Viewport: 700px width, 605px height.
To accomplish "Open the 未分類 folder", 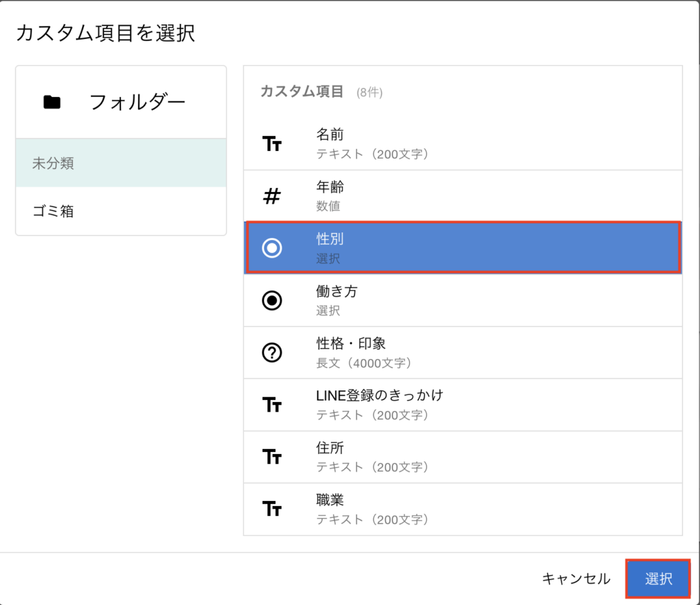I will click(121, 163).
